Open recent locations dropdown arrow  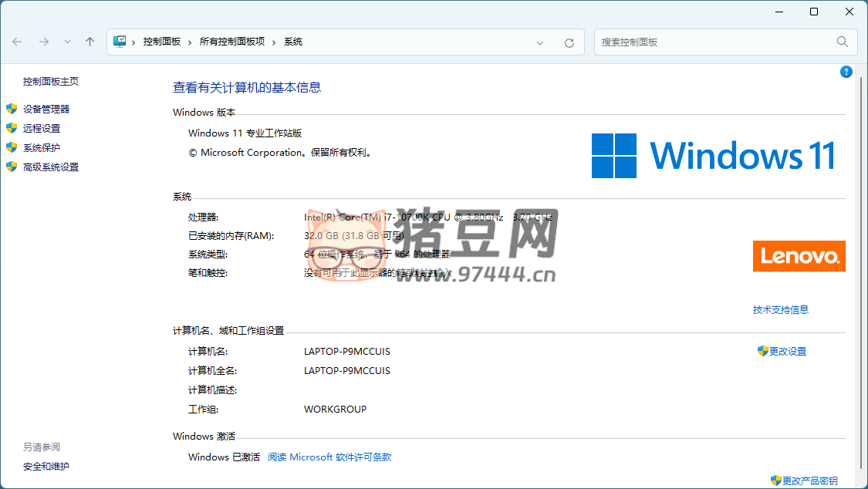coord(67,42)
